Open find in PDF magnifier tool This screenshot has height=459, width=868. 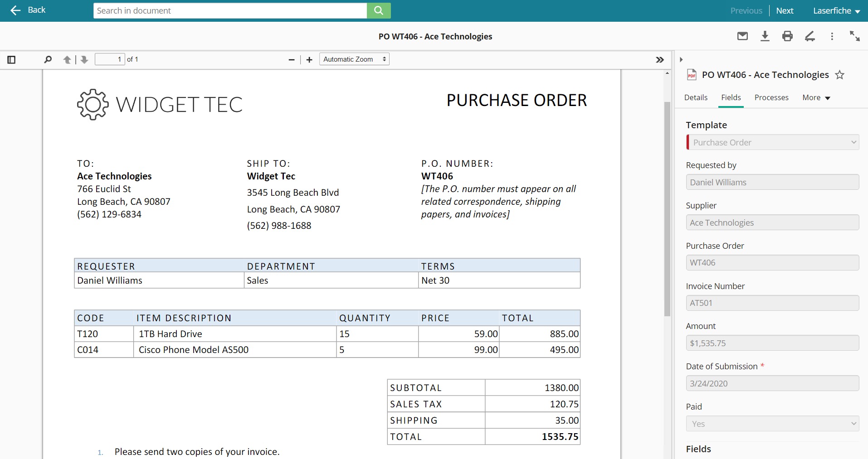click(x=48, y=59)
